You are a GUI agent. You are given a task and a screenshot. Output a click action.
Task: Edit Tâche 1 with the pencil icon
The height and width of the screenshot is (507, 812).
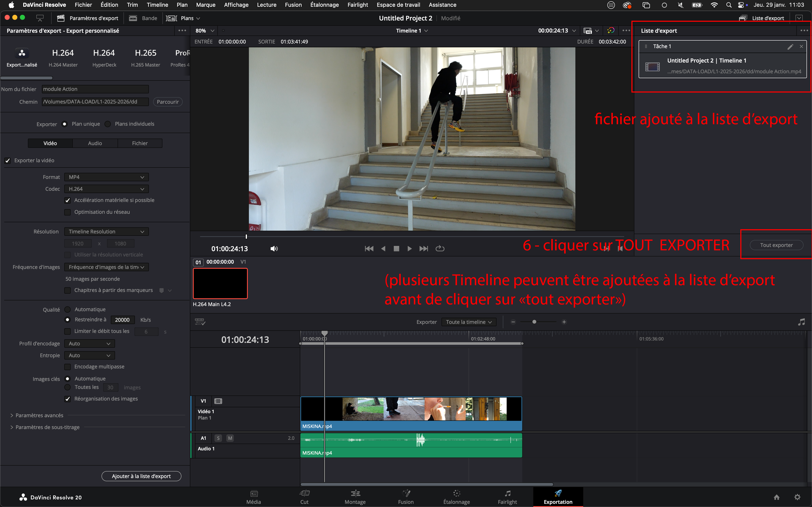[x=791, y=46]
